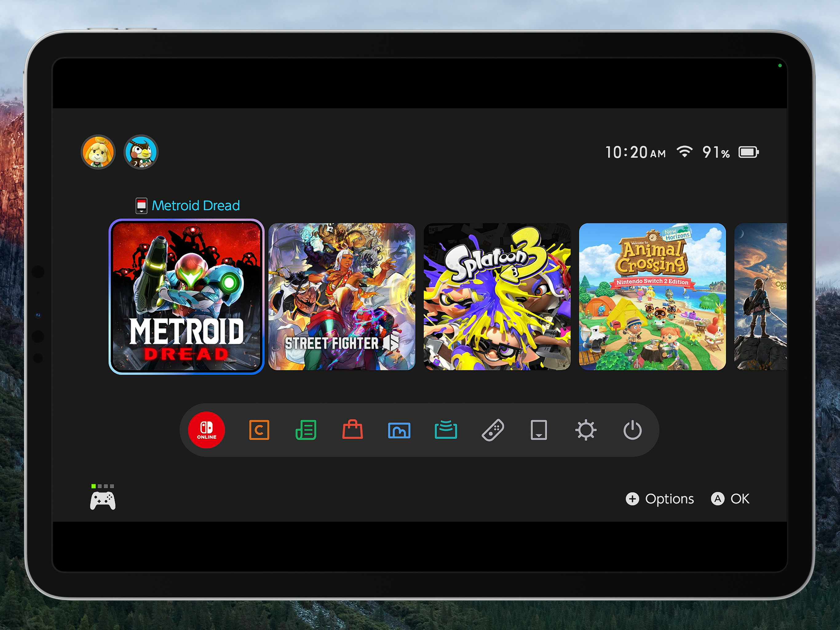Open Virtual Game Cards icon

(538, 430)
